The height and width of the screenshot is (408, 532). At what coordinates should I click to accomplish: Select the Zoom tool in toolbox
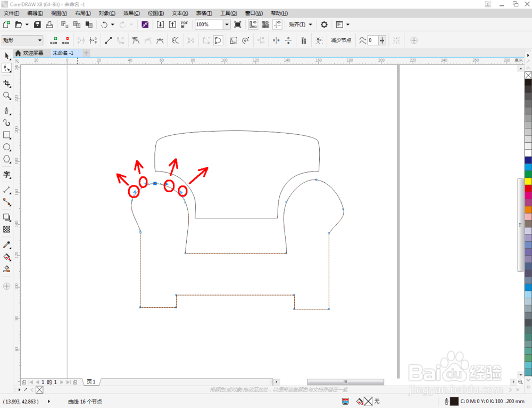coord(6,96)
